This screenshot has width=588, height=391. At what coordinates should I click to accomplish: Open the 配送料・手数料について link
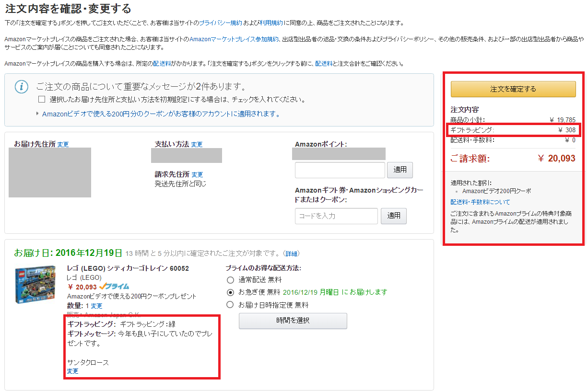(x=481, y=202)
